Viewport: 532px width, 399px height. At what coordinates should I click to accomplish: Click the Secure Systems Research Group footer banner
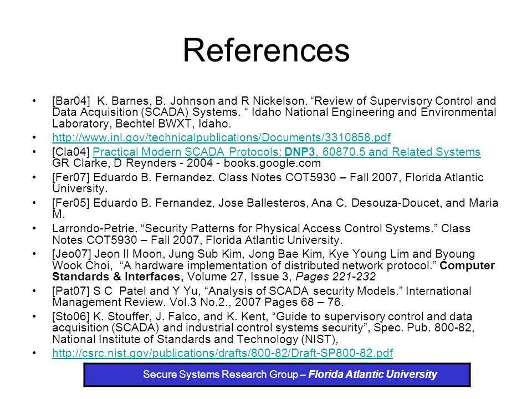[x=277, y=375]
